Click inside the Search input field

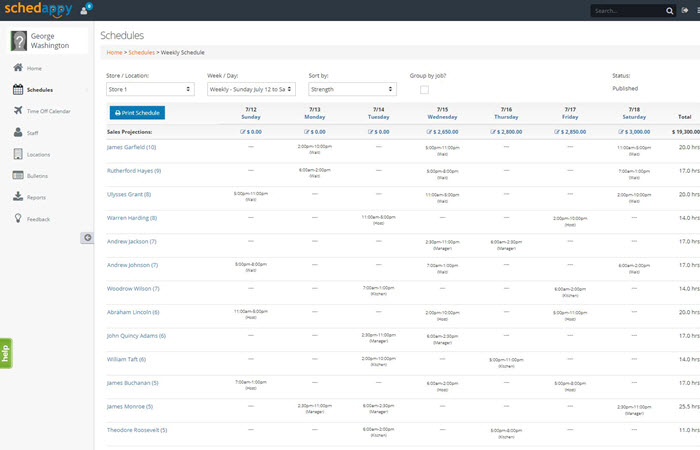(x=625, y=11)
